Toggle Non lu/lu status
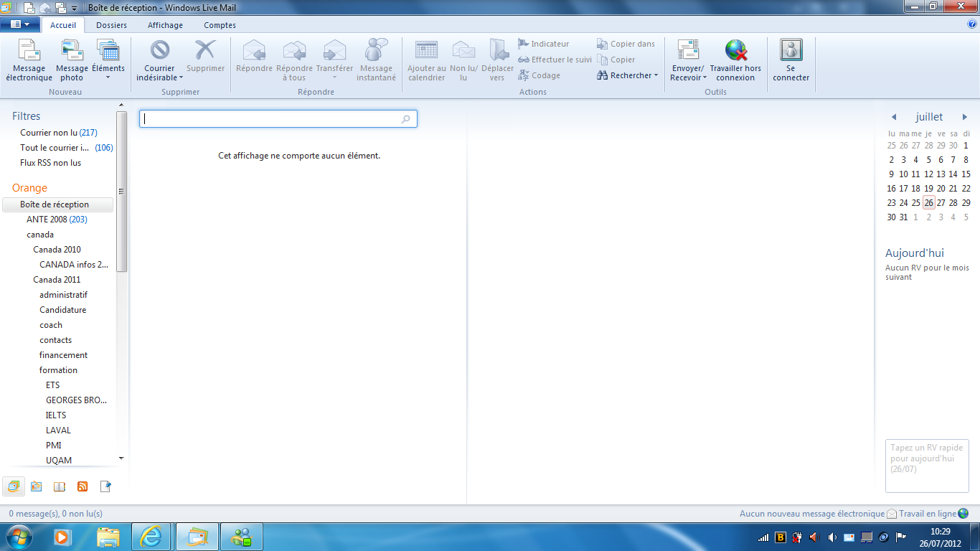 pyautogui.click(x=463, y=60)
